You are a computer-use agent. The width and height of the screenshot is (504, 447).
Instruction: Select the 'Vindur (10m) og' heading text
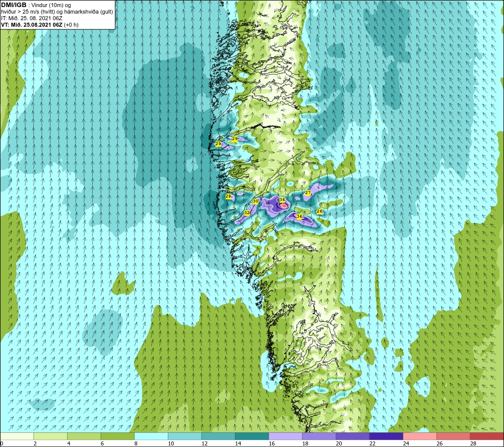pyautogui.click(x=51, y=6)
